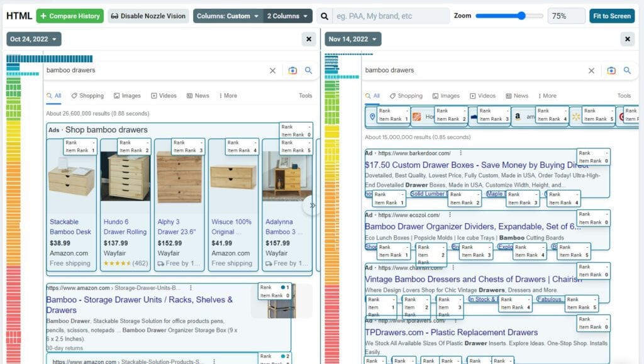This screenshot has height=364, width=644.
Task: Click the Compare History button
Action: [x=70, y=16]
